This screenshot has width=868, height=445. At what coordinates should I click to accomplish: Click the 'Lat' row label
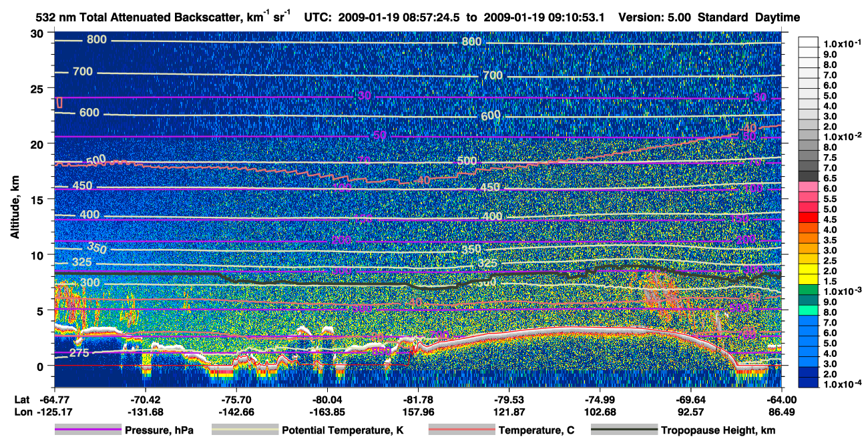[x=22, y=399]
